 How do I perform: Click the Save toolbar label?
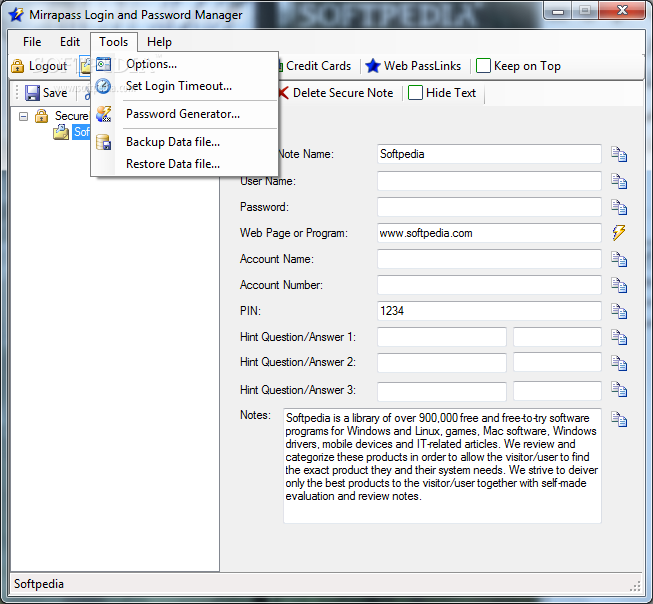[x=55, y=93]
